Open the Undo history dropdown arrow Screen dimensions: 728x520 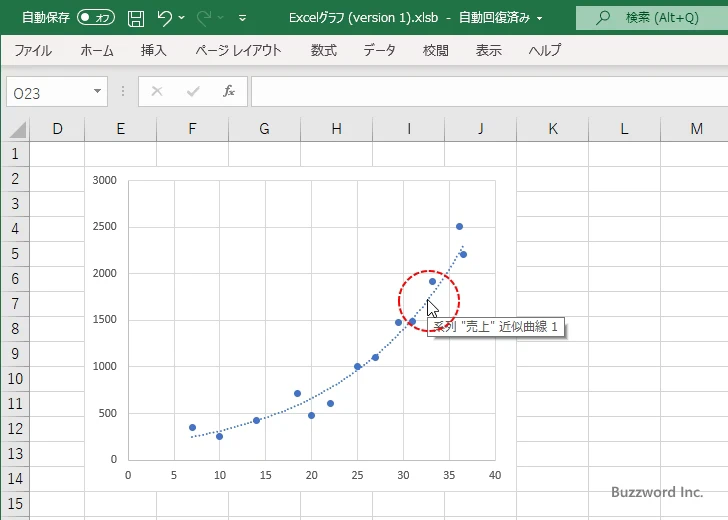[x=182, y=18]
